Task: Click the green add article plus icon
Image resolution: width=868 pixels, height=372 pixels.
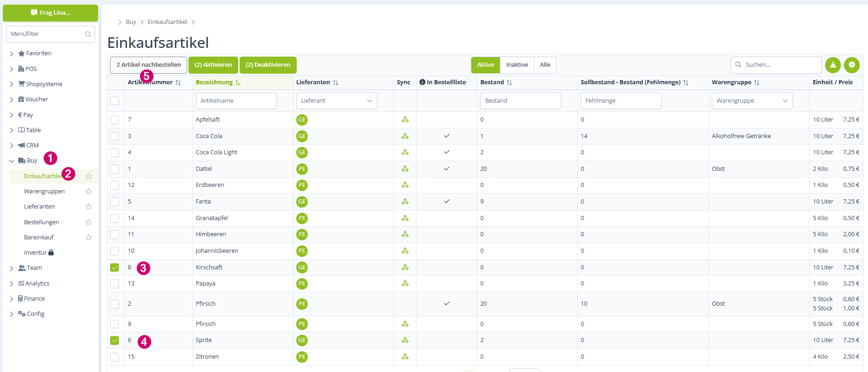Action: [x=852, y=65]
